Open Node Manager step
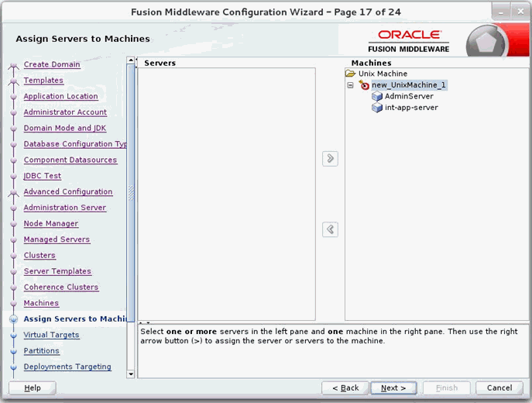This screenshot has height=403, width=532. [x=51, y=223]
